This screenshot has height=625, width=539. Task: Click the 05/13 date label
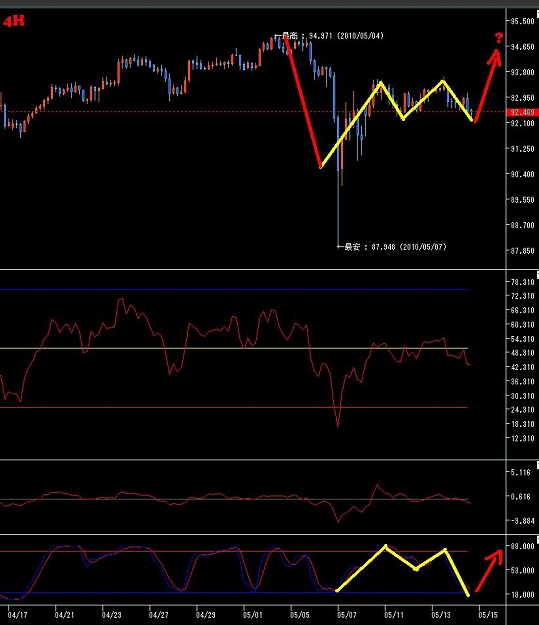tap(441, 615)
